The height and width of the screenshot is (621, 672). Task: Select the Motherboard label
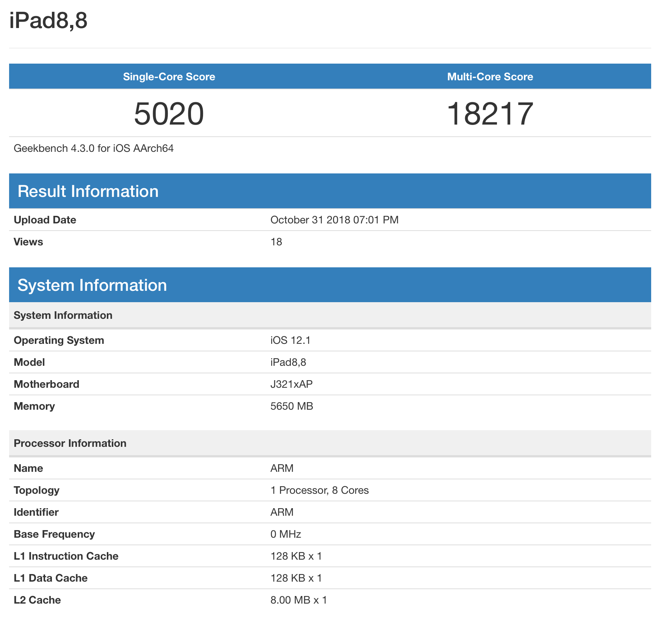46,384
